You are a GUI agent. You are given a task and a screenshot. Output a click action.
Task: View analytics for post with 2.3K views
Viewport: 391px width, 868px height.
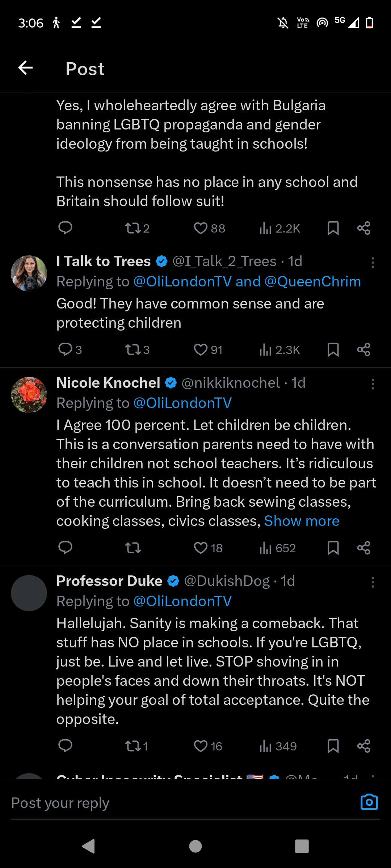coord(279,350)
